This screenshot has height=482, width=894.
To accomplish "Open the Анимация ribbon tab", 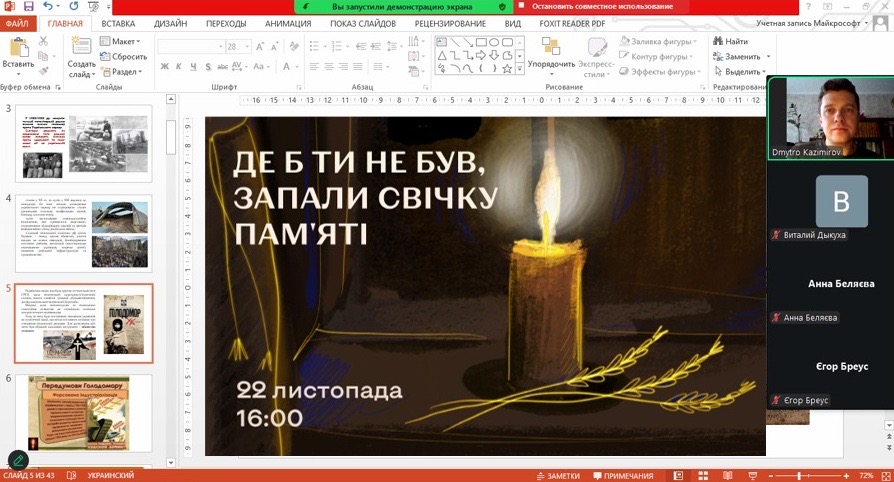I will (287, 22).
